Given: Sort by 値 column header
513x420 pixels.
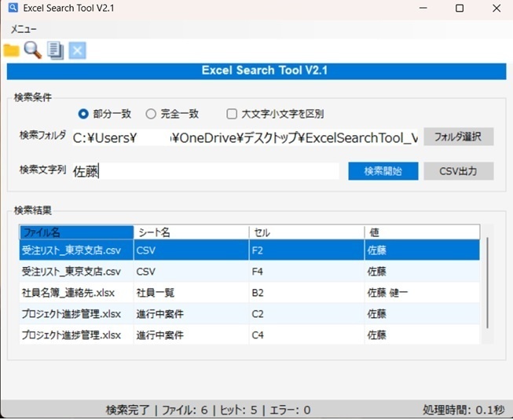Looking at the screenshot, I should tap(423, 232).
